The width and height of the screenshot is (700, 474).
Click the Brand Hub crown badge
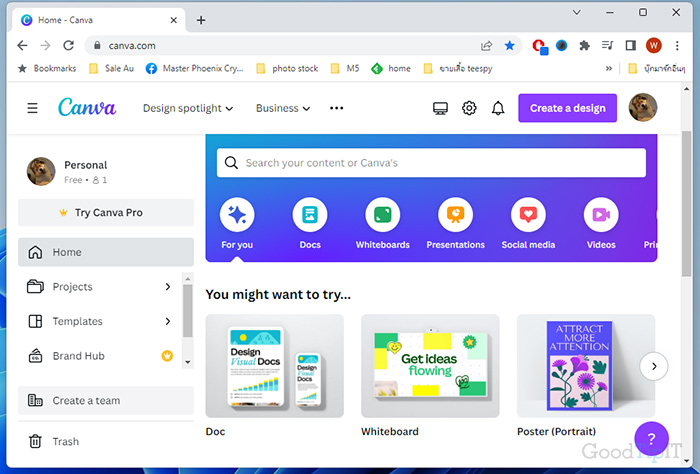tap(167, 356)
